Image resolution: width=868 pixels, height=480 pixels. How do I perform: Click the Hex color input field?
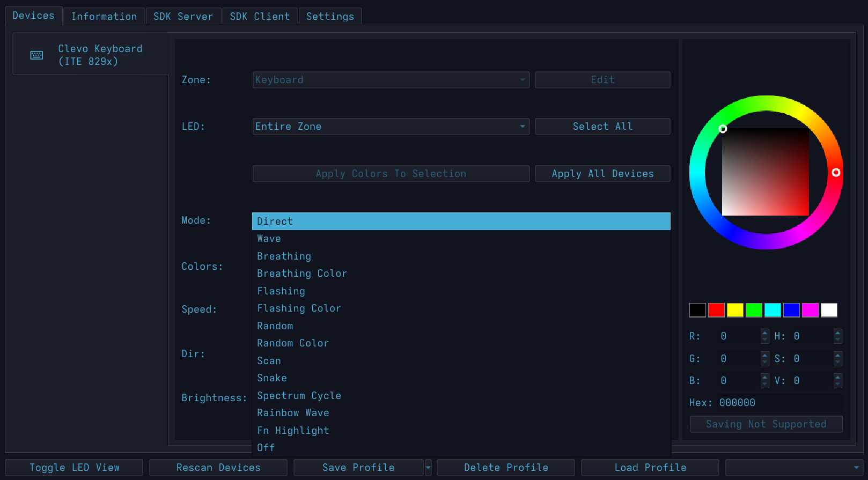pyautogui.click(x=779, y=403)
